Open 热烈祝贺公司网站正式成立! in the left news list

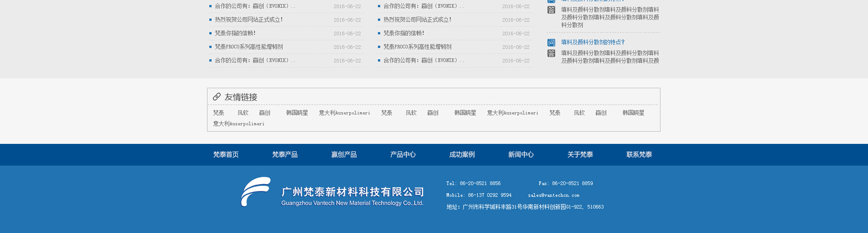coord(249,20)
